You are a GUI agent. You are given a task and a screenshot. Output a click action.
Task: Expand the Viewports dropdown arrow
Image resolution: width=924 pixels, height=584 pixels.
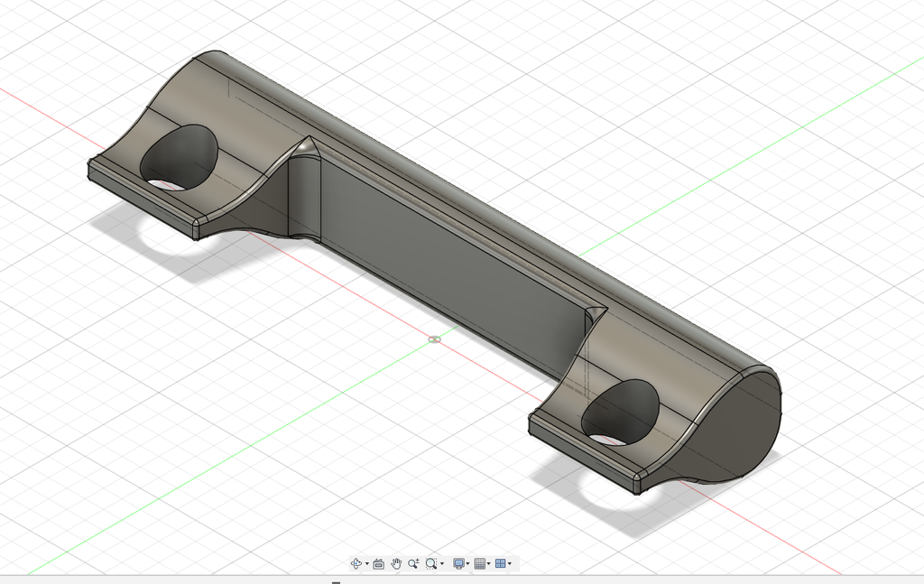509,563
